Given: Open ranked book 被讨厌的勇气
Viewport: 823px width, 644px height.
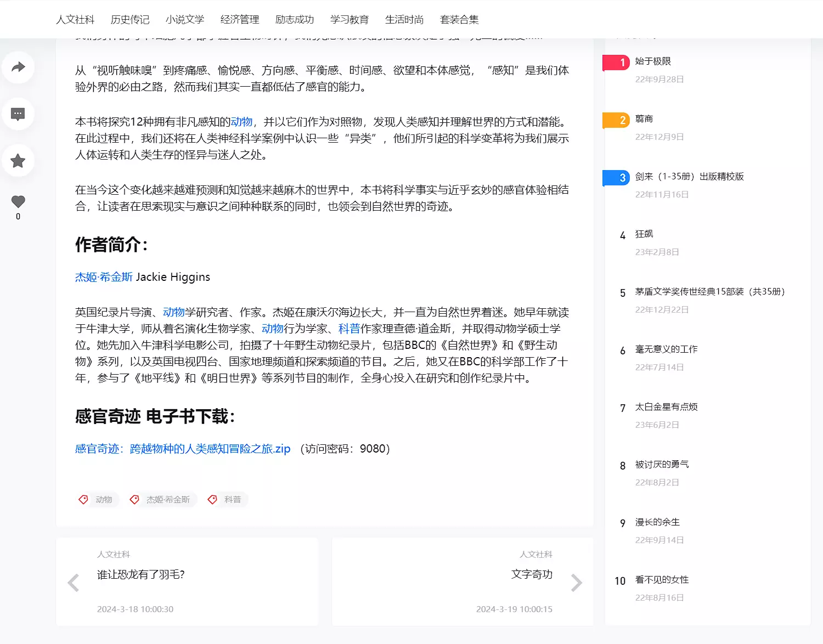Looking at the screenshot, I should [662, 465].
